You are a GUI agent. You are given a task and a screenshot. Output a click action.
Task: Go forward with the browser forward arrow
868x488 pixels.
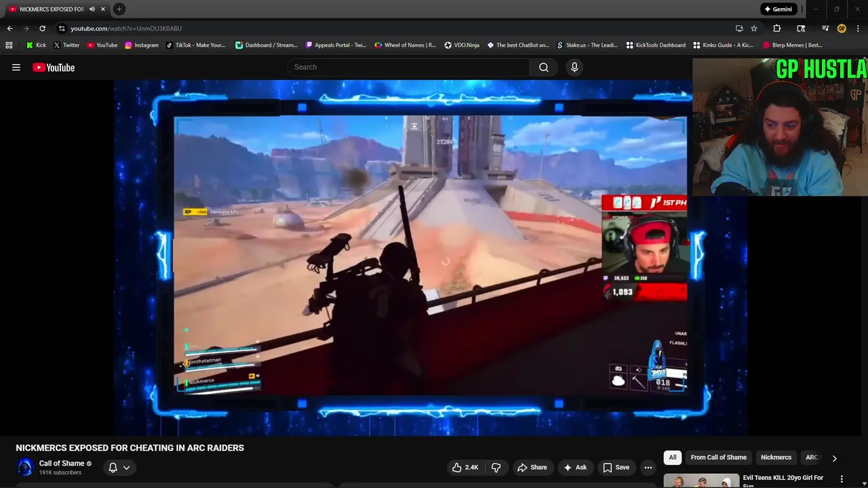[x=26, y=28]
